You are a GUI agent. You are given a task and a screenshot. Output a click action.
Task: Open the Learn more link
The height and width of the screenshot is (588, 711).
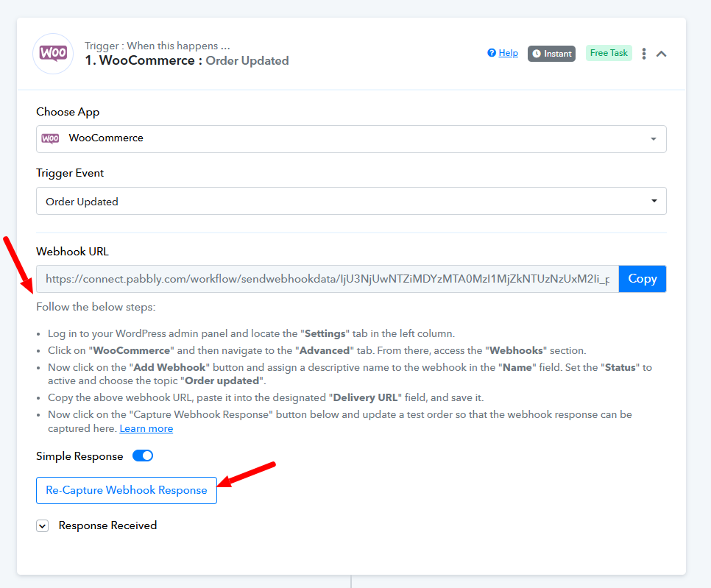(146, 428)
